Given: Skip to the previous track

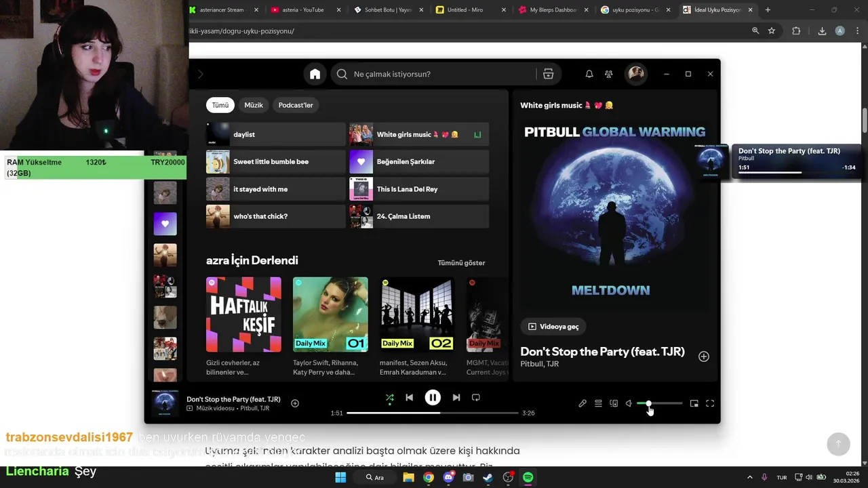Looking at the screenshot, I should (x=409, y=398).
